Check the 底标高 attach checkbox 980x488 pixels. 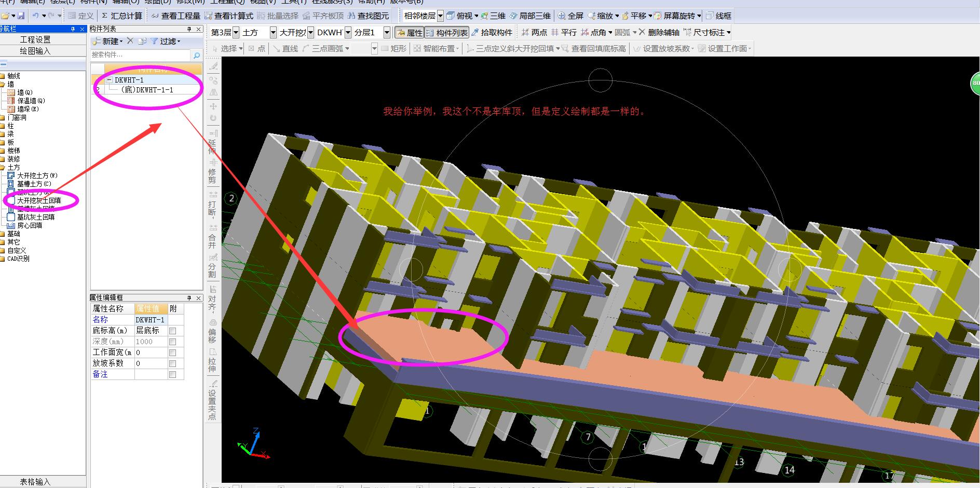pyautogui.click(x=172, y=331)
